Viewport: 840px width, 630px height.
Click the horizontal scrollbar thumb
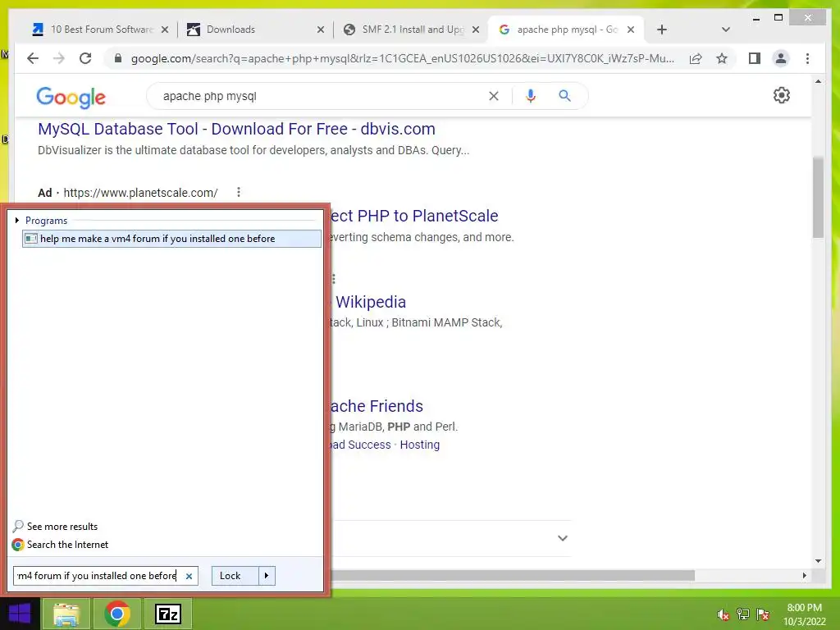513,575
